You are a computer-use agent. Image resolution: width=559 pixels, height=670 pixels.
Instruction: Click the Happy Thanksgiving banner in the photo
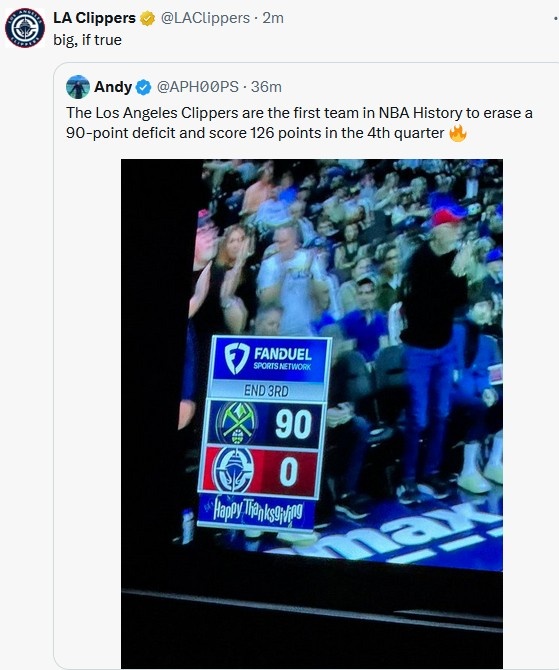[258, 510]
